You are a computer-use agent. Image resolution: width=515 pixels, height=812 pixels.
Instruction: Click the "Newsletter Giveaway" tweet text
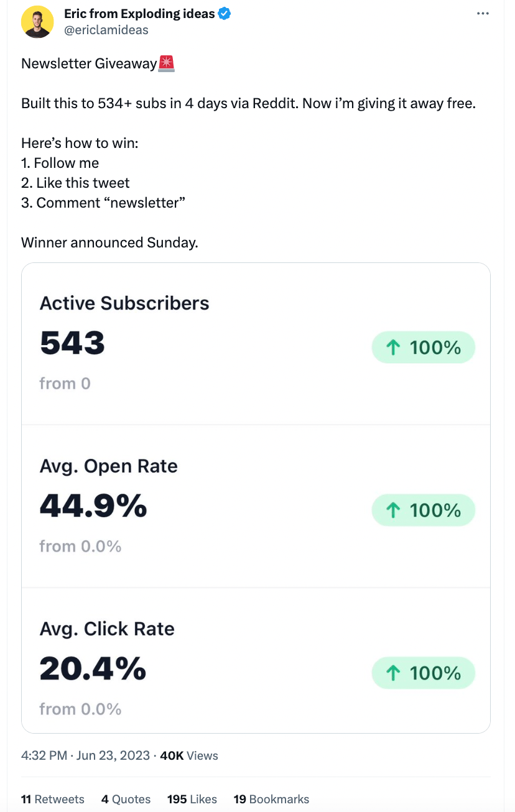pos(88,63)
